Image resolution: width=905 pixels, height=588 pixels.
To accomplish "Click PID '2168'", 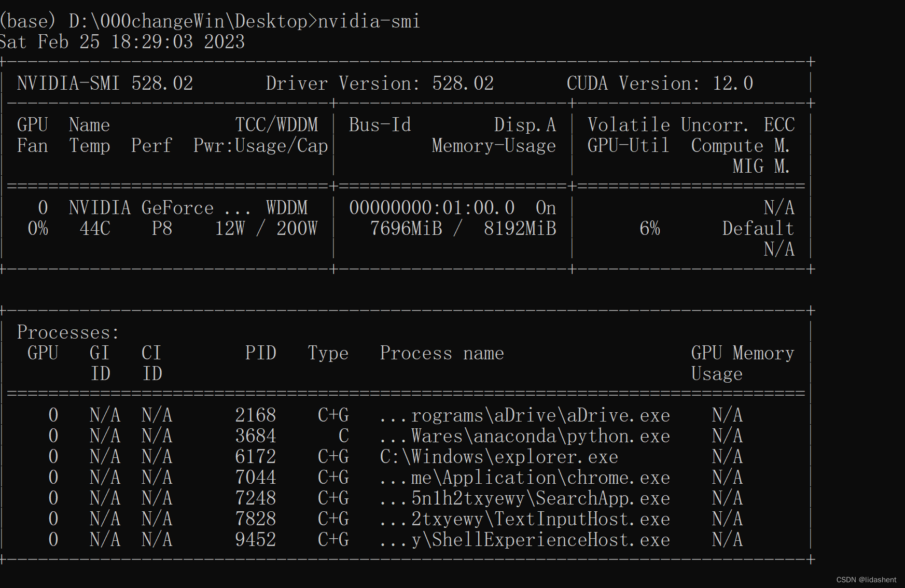I will (x=255, y=415).
